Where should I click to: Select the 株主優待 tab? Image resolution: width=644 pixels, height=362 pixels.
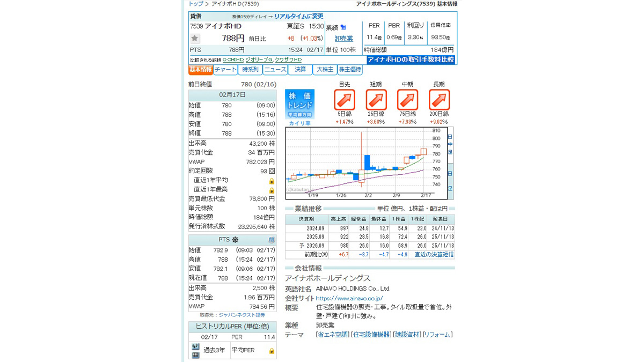coord(350,70)
